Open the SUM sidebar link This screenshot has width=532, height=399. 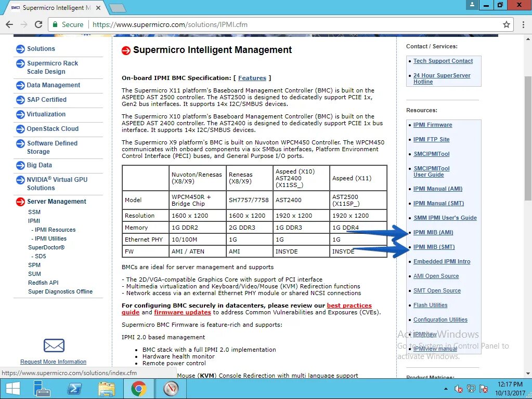click(34, 274)
